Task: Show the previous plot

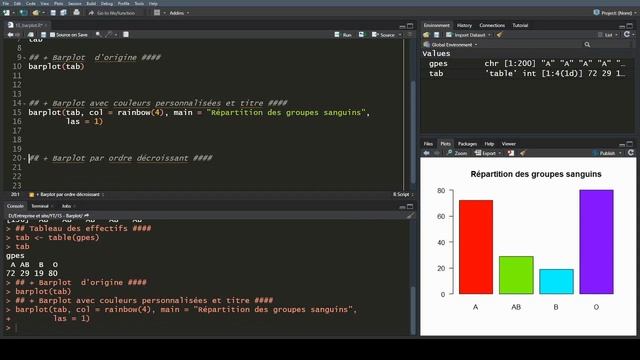Action: [x=427, y=153]
